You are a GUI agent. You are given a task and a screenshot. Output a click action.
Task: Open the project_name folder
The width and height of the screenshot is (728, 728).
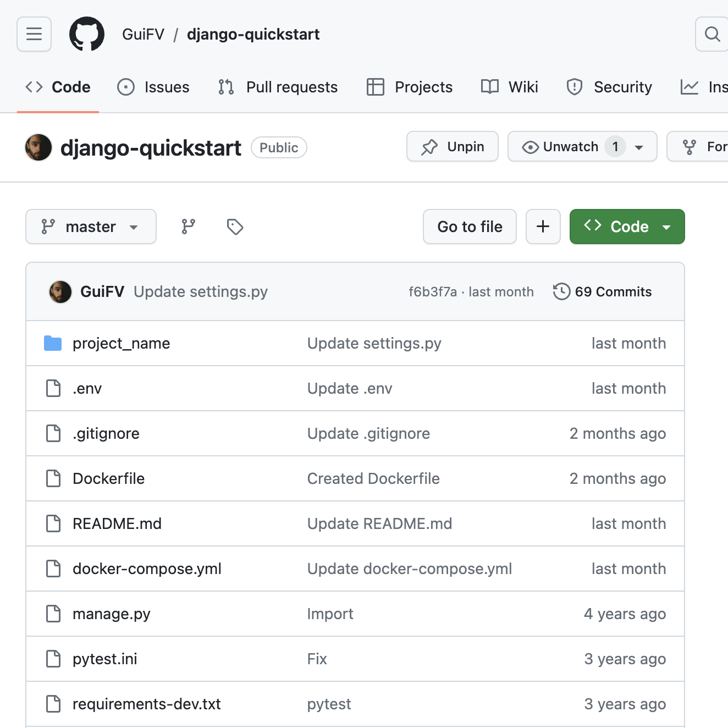(122, 344)
